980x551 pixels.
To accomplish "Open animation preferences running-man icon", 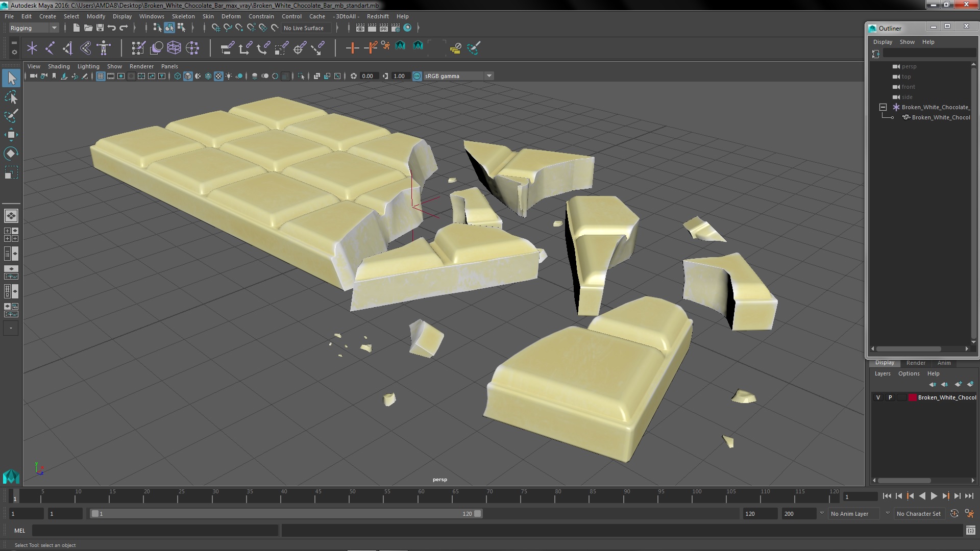I will tap(969, 514).
